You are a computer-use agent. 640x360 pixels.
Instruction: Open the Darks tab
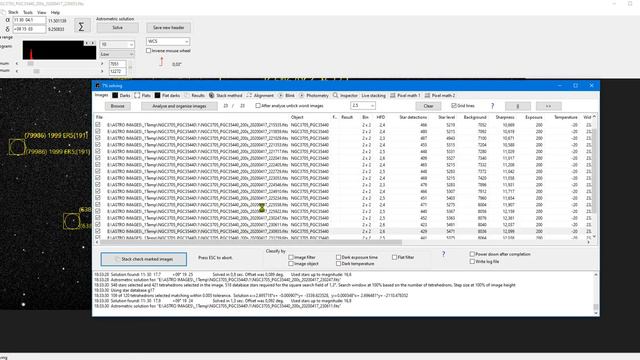(121, 96)
